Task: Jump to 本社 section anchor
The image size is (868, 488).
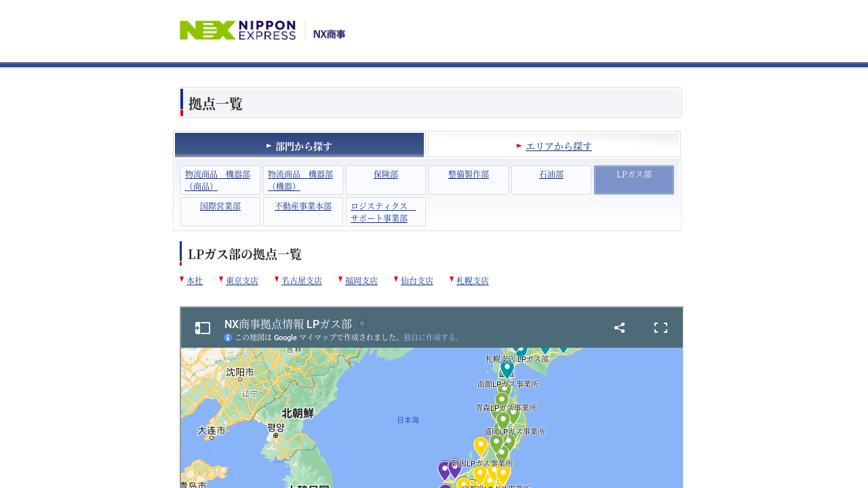Action: pos(195,281)
